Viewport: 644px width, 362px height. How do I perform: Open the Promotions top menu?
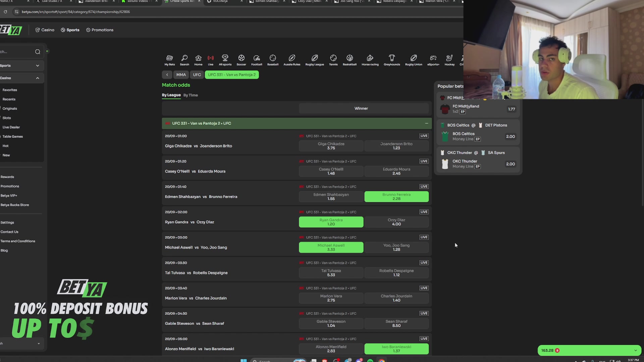click(x=100, y=30)
